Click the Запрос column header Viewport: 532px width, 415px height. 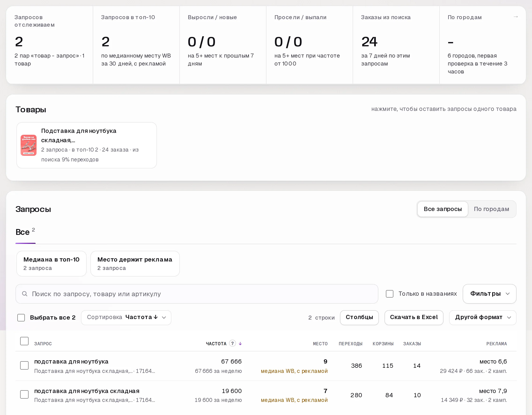(43, 344)
